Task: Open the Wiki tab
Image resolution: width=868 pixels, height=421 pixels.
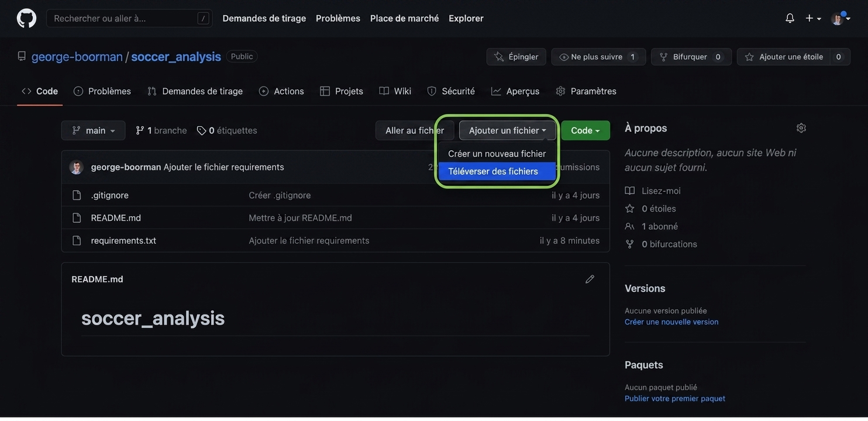Action: [395, 91]
